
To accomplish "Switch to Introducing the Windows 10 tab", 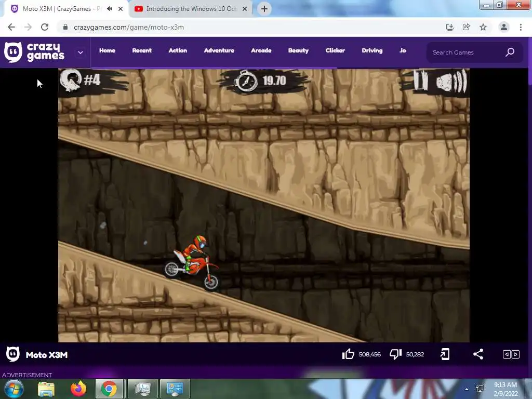I will pos(187,9).
